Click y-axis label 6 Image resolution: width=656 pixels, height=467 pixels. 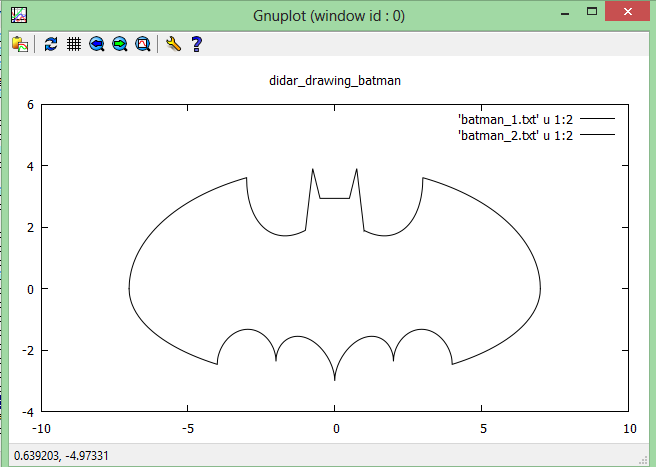pyautogui.click(x=30, y=105)
